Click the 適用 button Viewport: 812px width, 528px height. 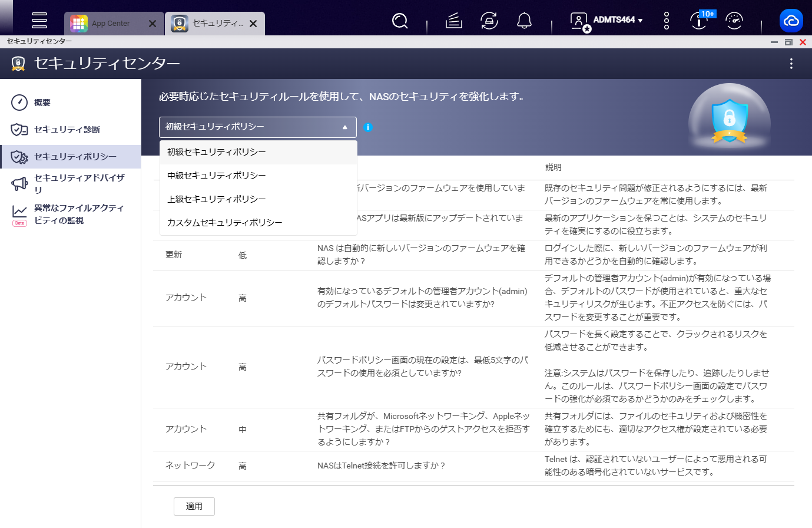click(x=194, y=506)
